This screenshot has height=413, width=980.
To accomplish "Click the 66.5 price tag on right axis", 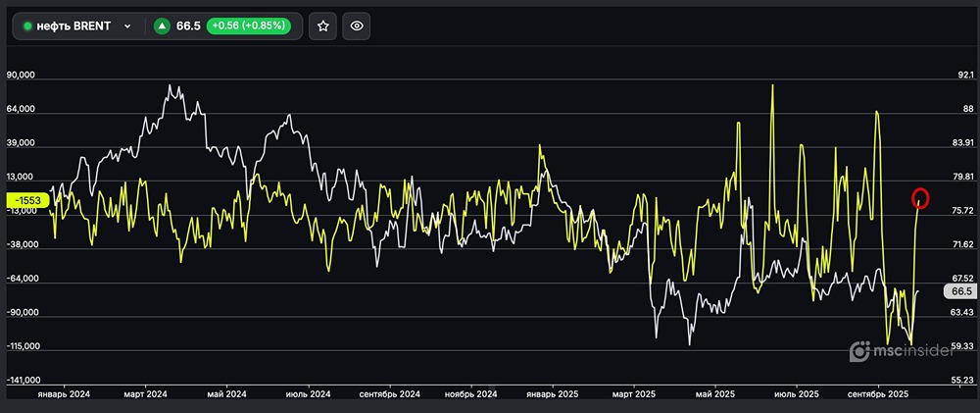I will (x=960, y=291).
